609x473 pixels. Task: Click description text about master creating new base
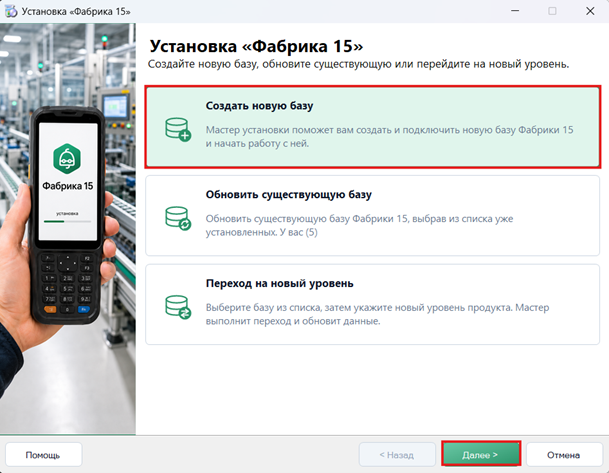[390, 137]
